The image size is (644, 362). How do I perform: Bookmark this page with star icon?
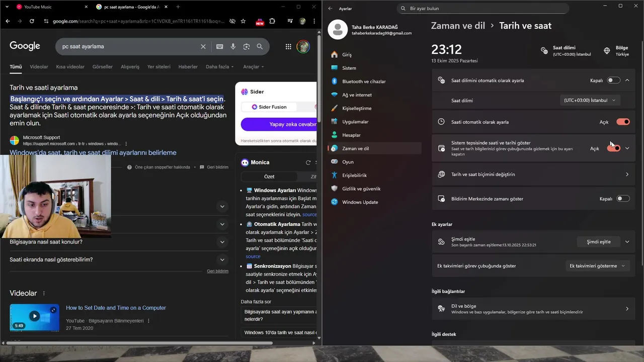pos(244,21)
